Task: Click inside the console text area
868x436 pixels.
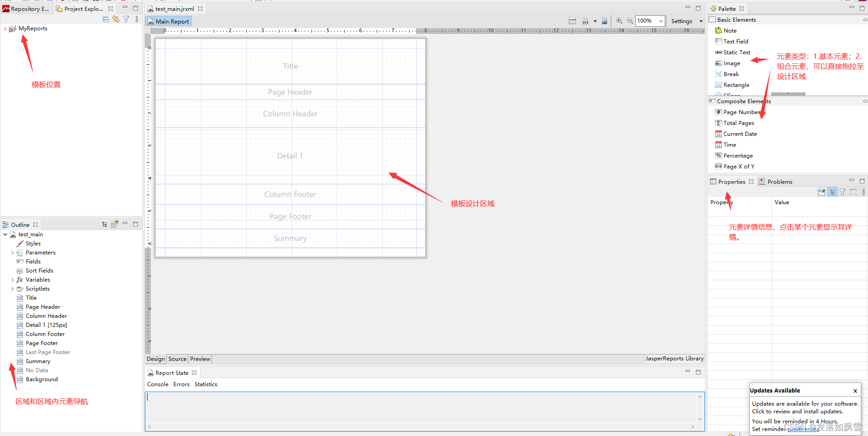Action: tap(421, 407)
